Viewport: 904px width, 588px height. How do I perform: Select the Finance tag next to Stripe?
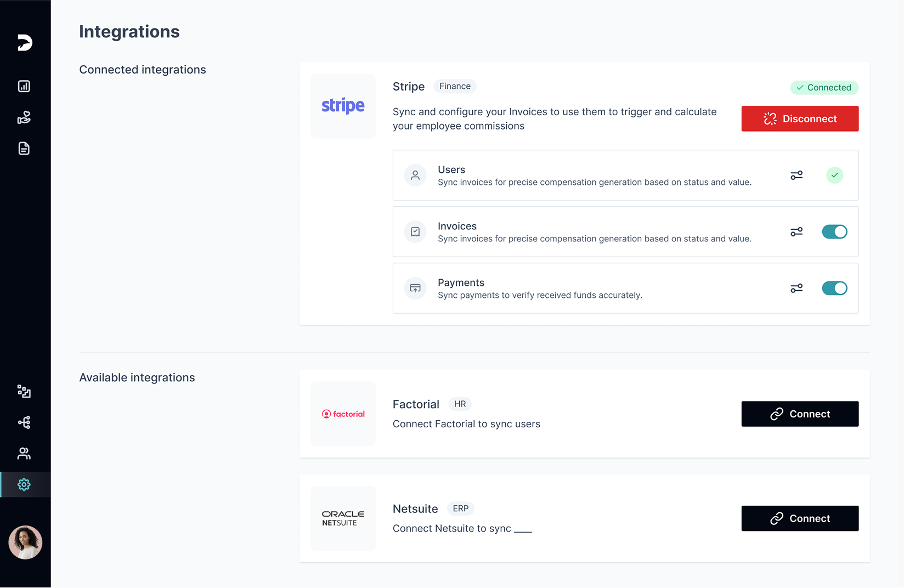pos(455,86)
